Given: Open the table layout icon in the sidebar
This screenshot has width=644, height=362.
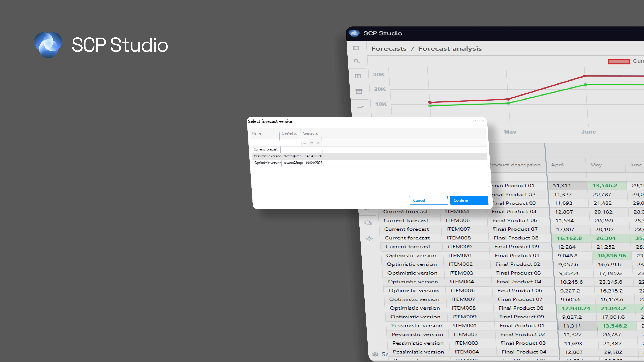Looking at the screenshot, I should click(x=358, y=76).
